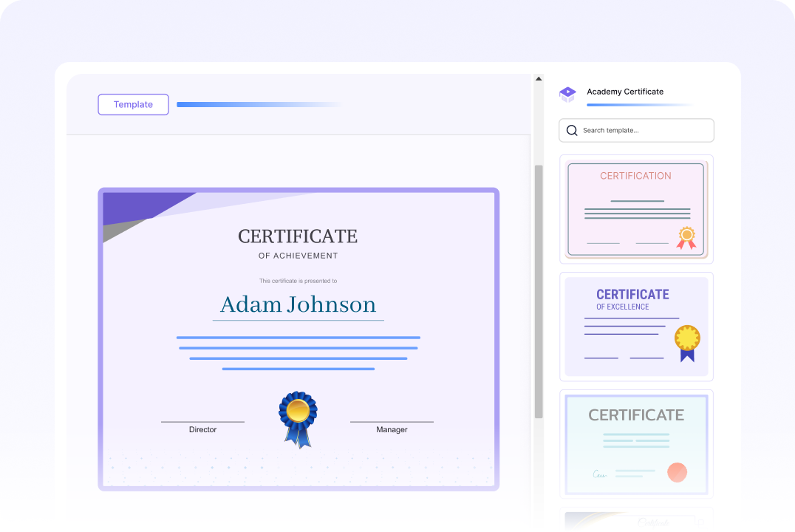Click the name Adam Johnson
This screenshot has width=795, height=532.
298,304
